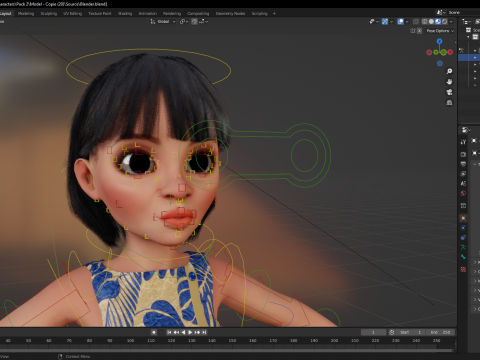
Task: Toggle viewport gizmos display
Action: (385, 22)
